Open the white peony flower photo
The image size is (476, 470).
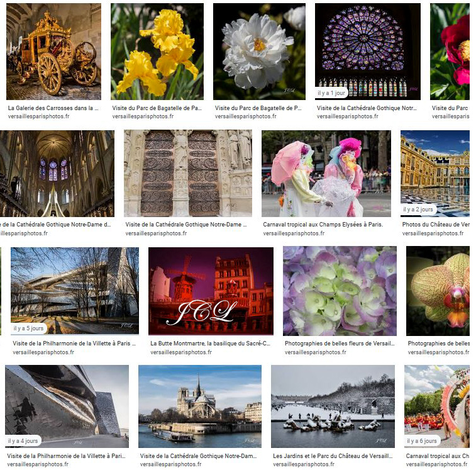(x=259, y=51)
